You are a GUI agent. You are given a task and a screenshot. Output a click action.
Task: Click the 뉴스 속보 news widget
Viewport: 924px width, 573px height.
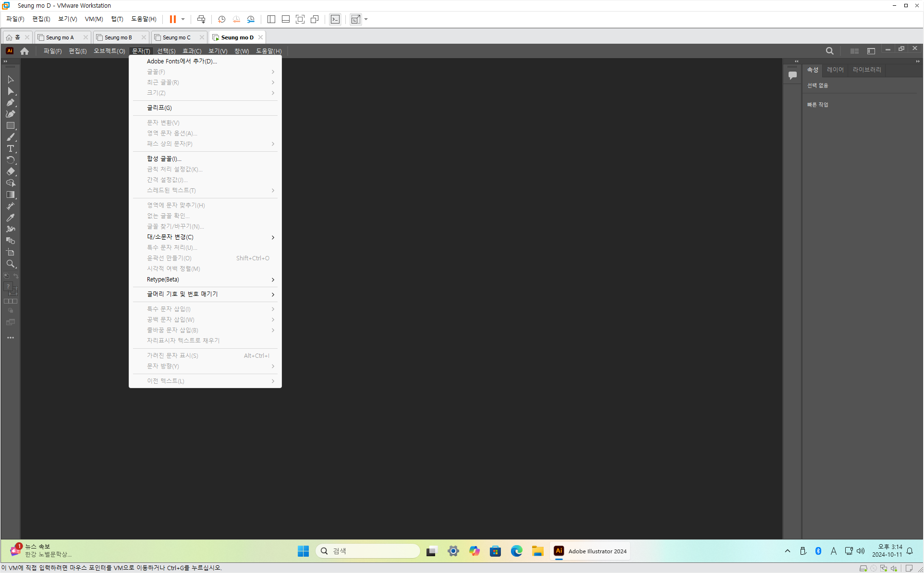(x=42, y=550)
